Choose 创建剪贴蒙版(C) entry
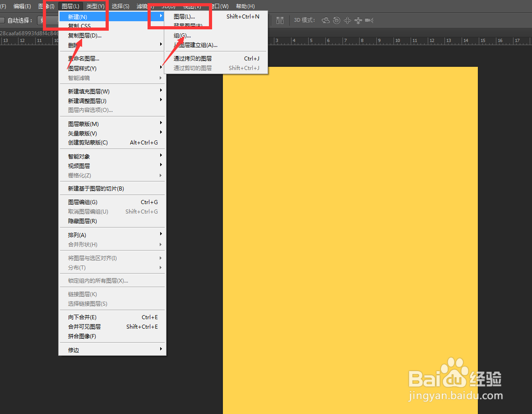Viewport: 532px width, 414px height. click(112, 143)
